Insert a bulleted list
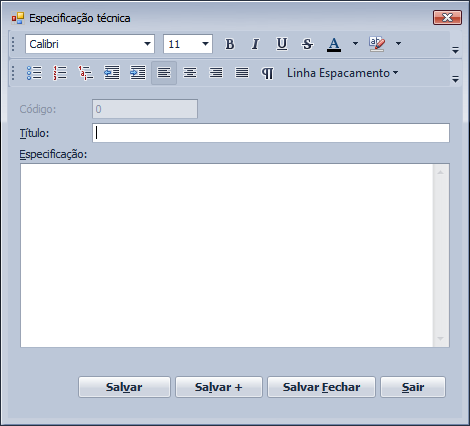The image size is (470, 426). click(34, 73)
